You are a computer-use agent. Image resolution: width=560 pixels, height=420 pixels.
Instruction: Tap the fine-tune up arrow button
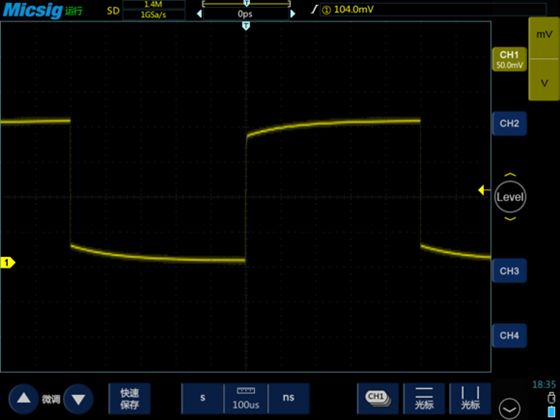click(x=24, y=399)
